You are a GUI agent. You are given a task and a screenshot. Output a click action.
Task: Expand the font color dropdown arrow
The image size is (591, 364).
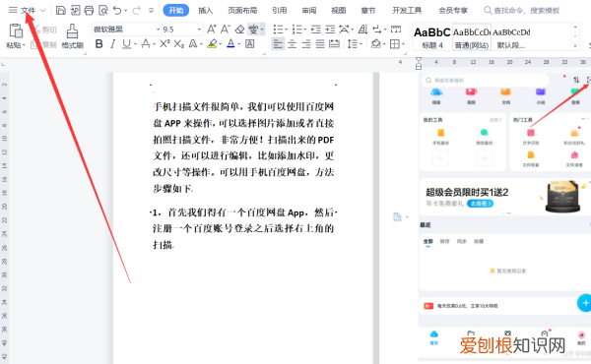pyautogui.click(x=239, y=44)
